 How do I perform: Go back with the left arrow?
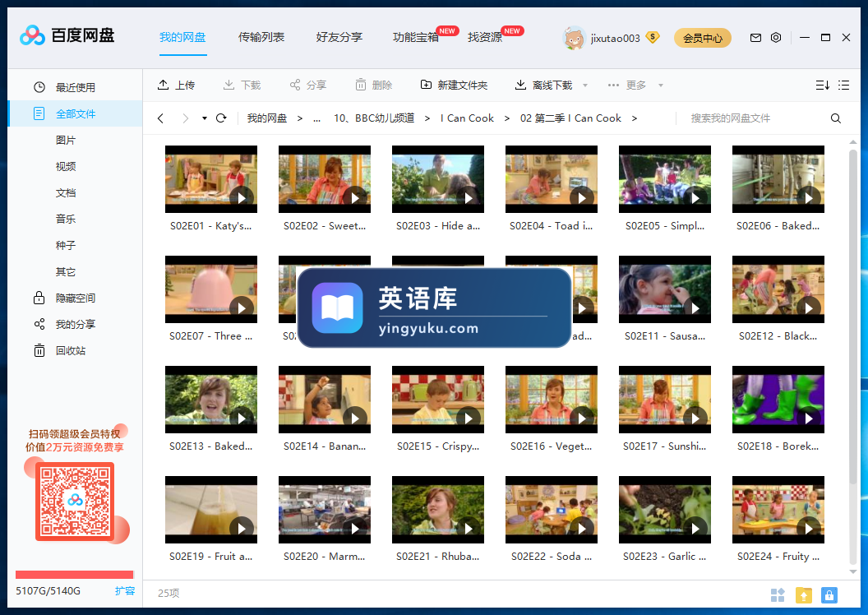pyautogui.click(x=160, y=118)
